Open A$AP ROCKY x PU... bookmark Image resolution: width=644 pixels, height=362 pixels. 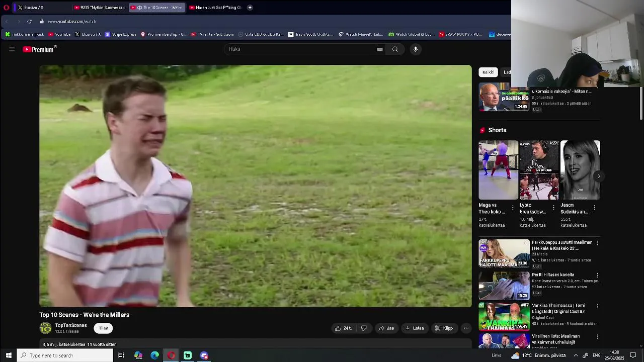pyautogui.click(x=460, y=34)
